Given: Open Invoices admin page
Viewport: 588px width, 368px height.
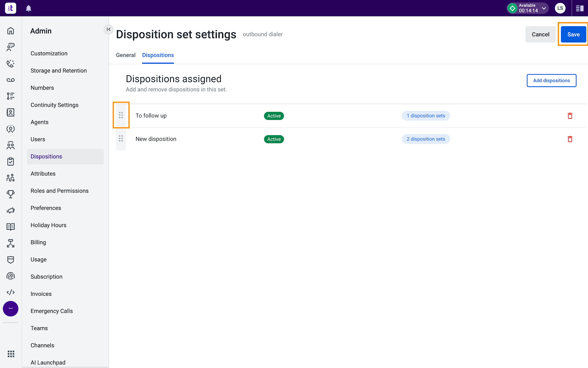Looking at the screenshot, I should (x=41, y=294).
